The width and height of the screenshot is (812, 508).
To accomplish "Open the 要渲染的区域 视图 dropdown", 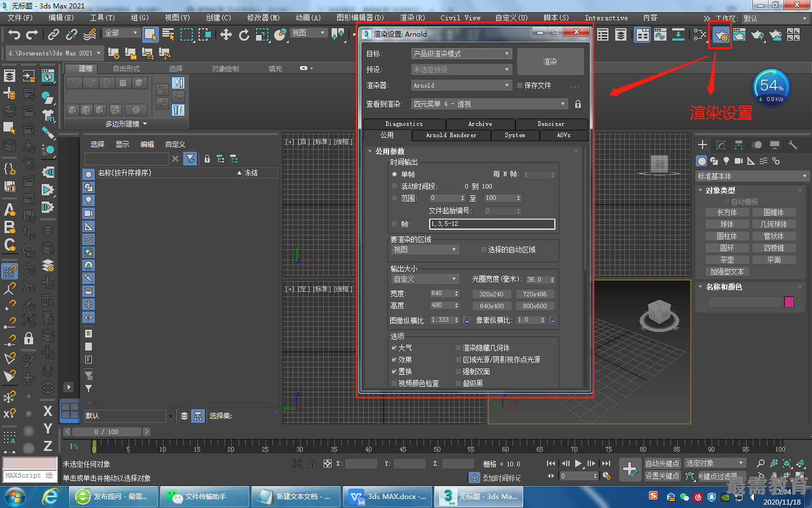I will [x=425, y=249].
